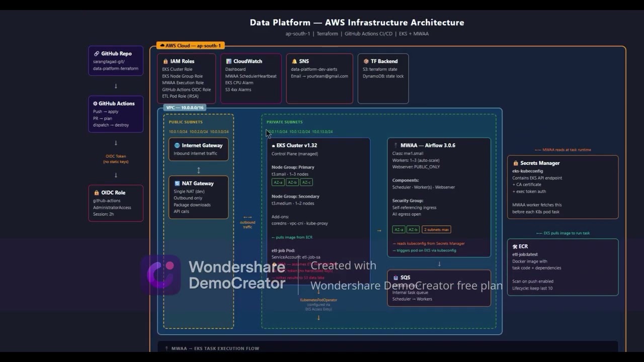Click the icon beside TF Backend

[366, 61]
